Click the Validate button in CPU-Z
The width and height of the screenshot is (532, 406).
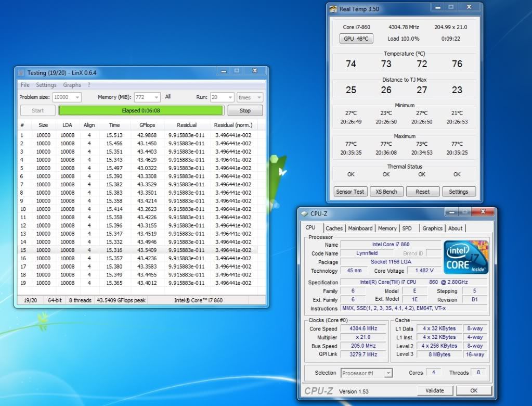435,391
